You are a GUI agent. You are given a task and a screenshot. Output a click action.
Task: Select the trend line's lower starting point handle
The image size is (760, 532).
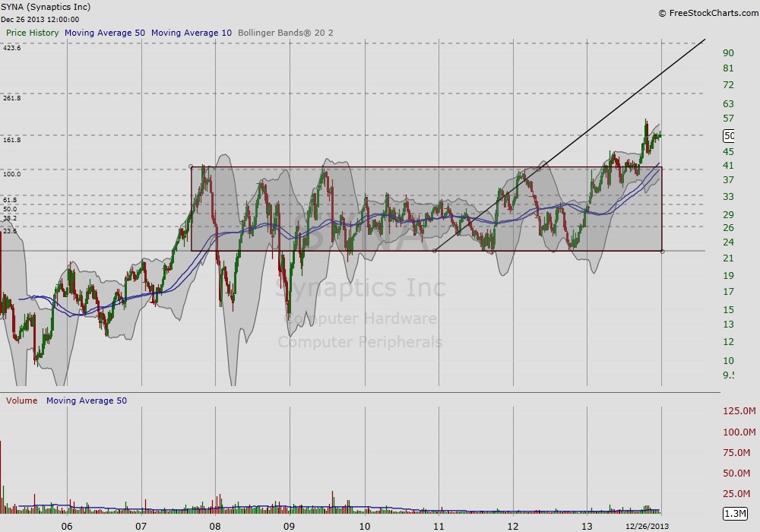coord(434,251)
